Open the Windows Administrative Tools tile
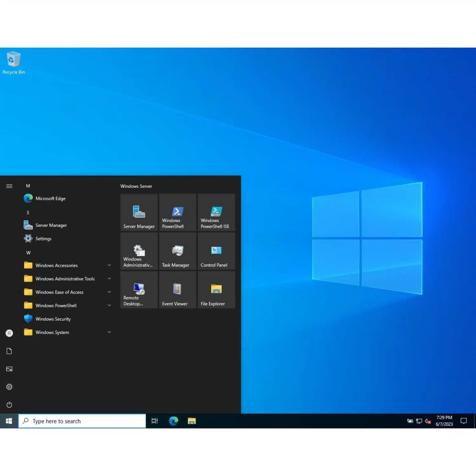Viewport: 476px width, 476px height. point(139,251)
